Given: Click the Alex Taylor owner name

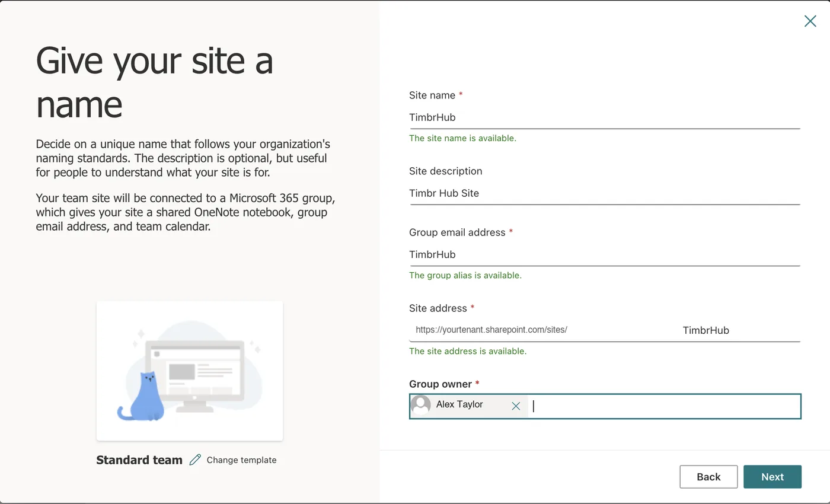Looking at the screenshot, I should [x=459, y=404].
